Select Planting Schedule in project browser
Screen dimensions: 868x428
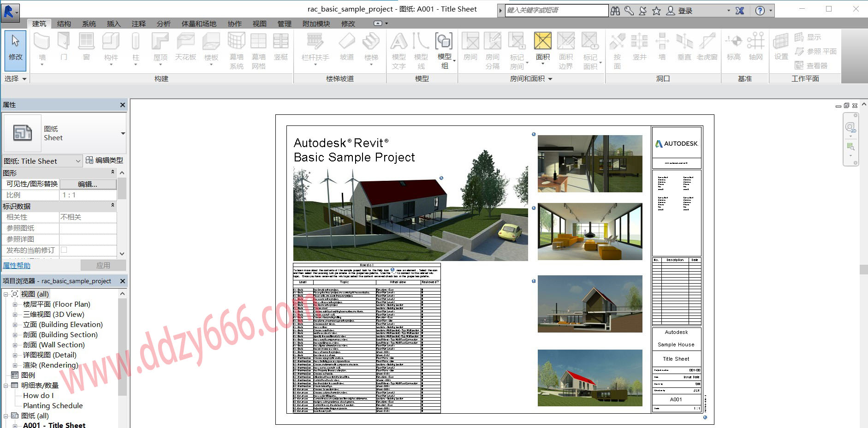(53, 406)
